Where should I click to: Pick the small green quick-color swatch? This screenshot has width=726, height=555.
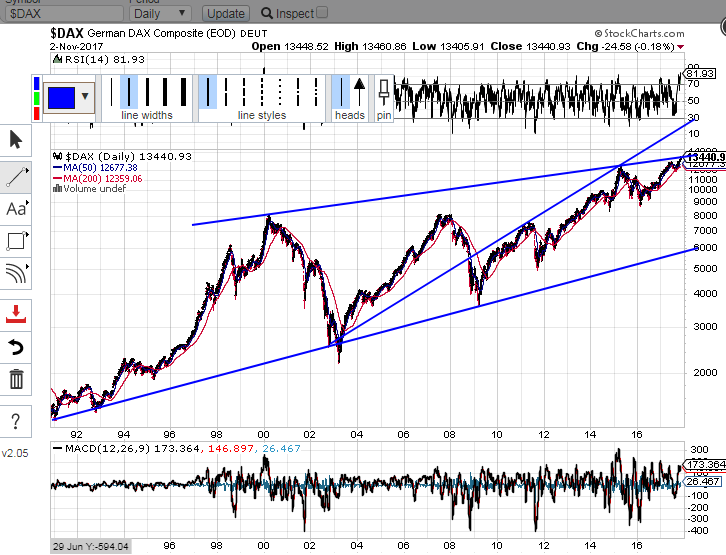37,99
